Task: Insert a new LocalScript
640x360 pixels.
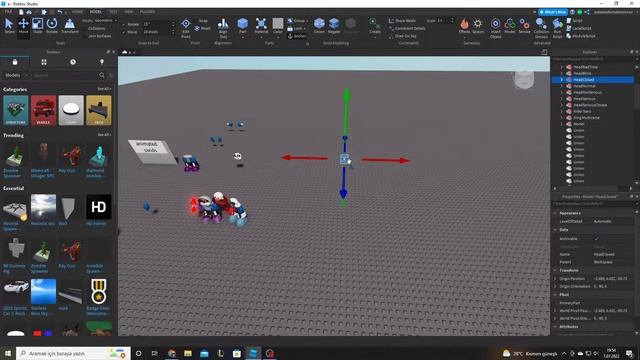Action: [578, 28]
